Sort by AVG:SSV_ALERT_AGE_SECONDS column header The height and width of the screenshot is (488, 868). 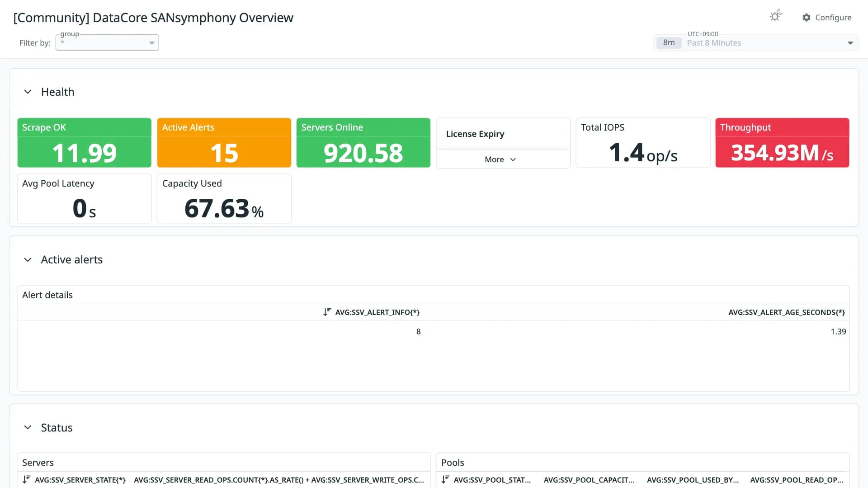[x=787, y=312]
